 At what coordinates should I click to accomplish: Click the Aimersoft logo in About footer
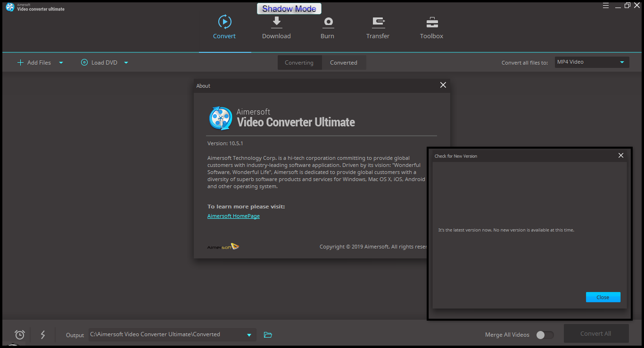(x=223, y=247)
